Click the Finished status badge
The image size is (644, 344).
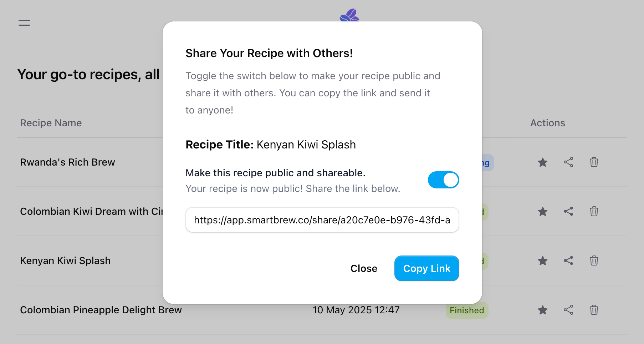pos(467,310)
